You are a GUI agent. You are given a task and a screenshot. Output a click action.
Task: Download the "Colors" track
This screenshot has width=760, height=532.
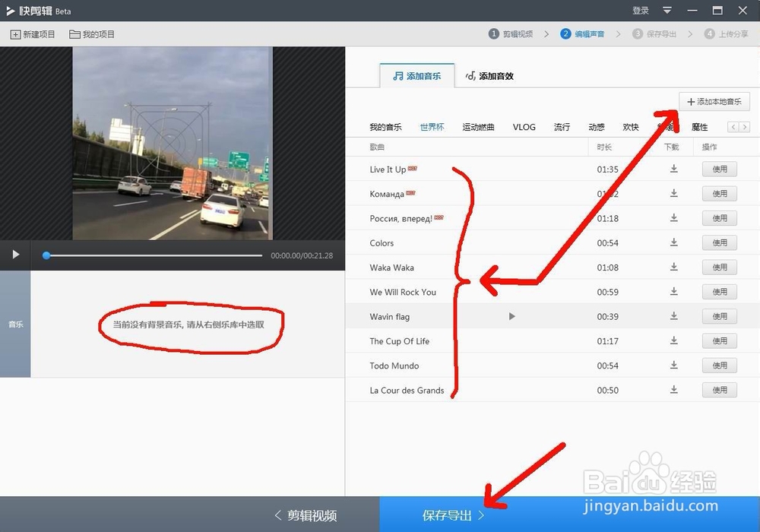(673, 242)
